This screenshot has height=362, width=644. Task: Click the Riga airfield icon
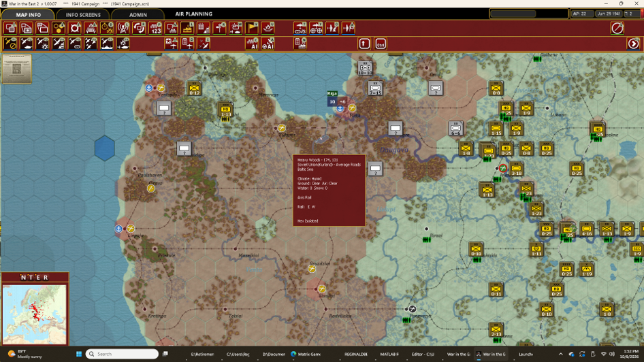pos(352,108)
